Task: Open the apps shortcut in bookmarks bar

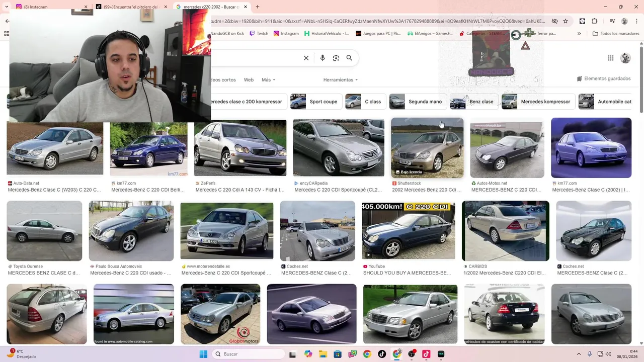Action: [7, 34]
